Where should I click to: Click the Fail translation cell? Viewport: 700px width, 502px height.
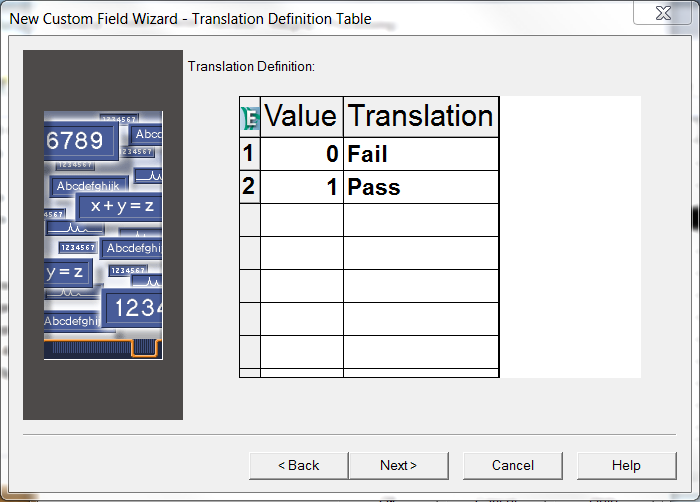(x=421, y=154)
